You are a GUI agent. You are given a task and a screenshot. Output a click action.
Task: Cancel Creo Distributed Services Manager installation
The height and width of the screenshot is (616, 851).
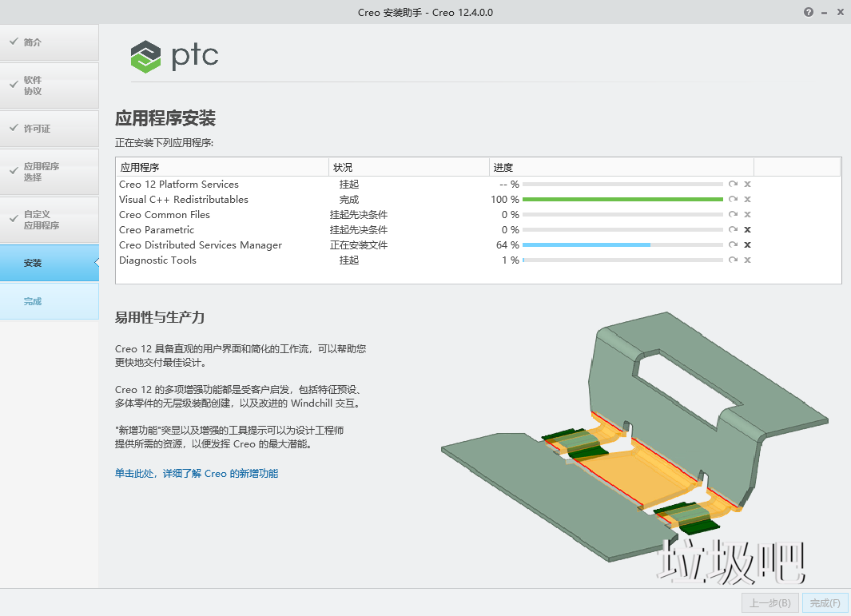(x=747, y=245)
